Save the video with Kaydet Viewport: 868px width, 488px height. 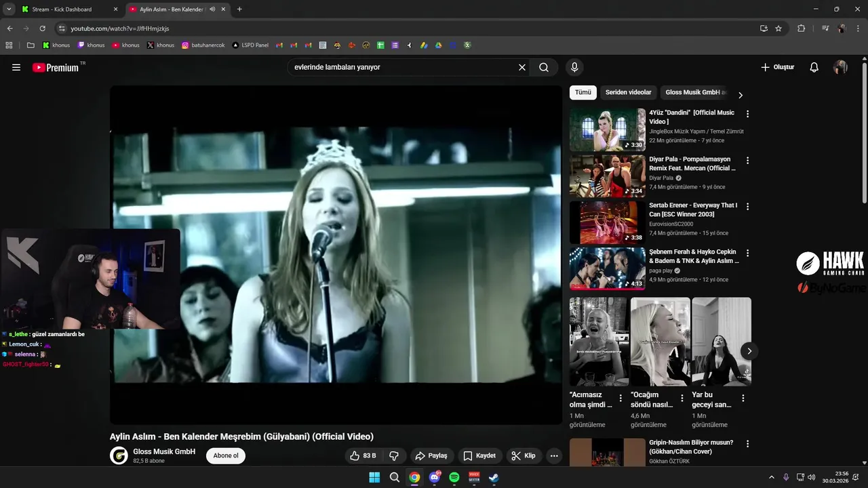pos(479,455)
